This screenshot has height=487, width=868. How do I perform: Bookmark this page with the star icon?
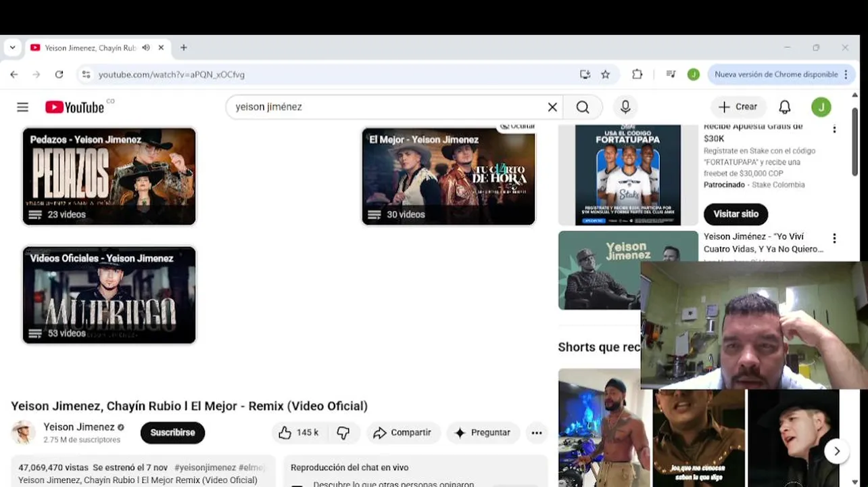click(x=606, y=74)
